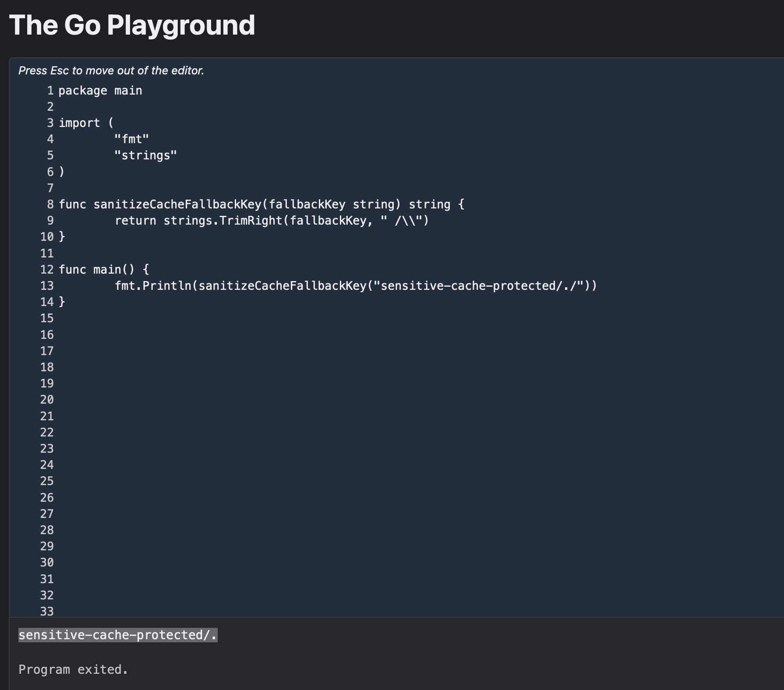
Task: Click line number 8 in gutter
Action: [x=50, y=204]
